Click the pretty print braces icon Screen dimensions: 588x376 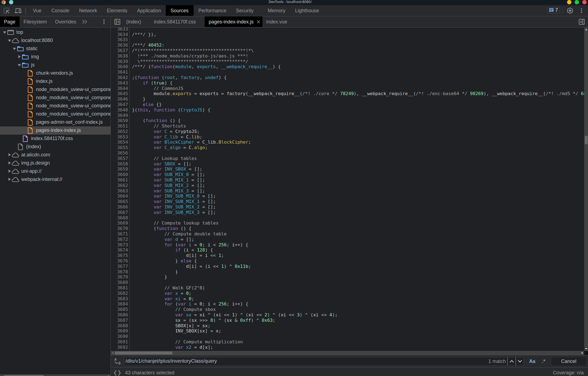coord(117,372)
